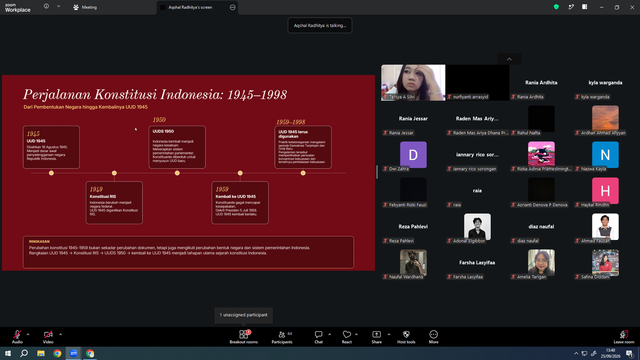Image resolution: width=640 pixels, height=360 pixels.
Task: Select Safina Diddani photo tile
Action: (x=605, y=262)
